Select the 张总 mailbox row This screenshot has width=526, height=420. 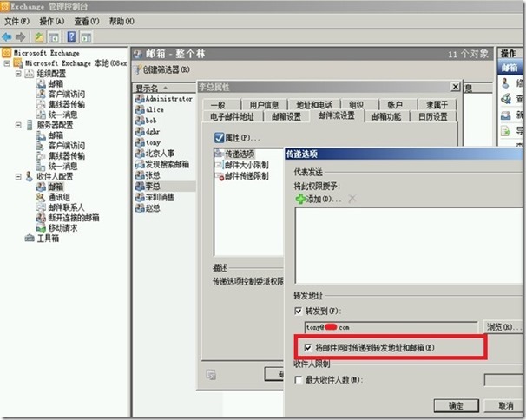coord(148,175)
